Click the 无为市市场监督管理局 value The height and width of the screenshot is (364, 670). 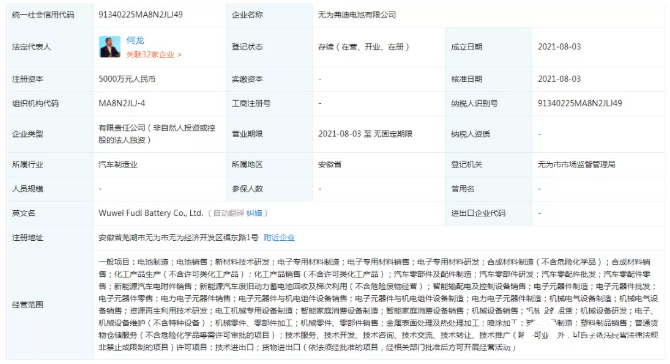pos(576,164)
